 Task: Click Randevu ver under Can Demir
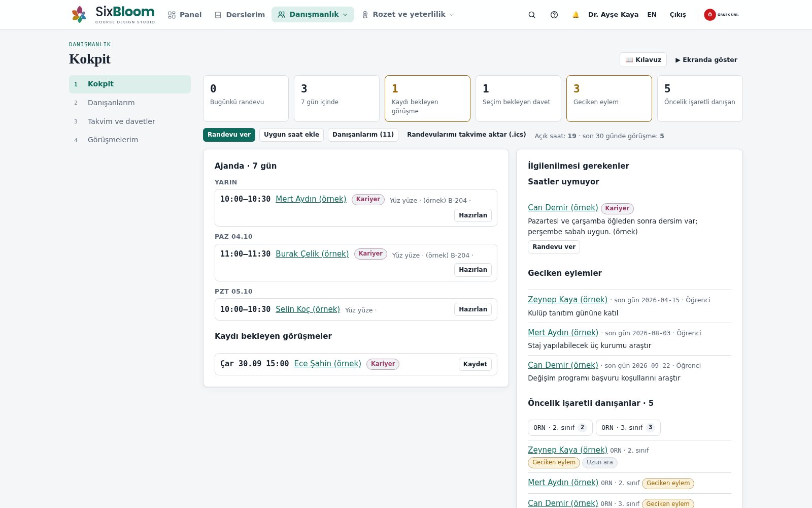point(554,247)
